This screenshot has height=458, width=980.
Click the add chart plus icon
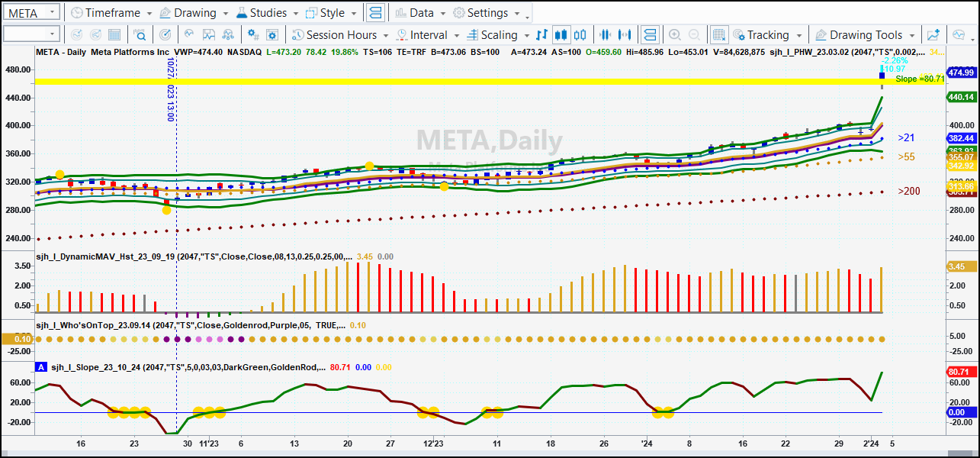pyautogui.click(x=933, y=35)
